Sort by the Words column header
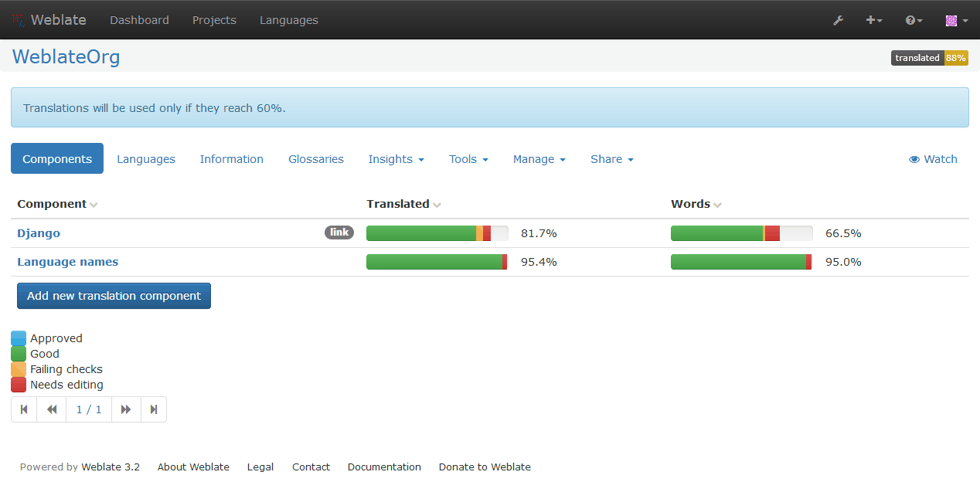The height and width of the screenshot is (482, 980). 696,204
